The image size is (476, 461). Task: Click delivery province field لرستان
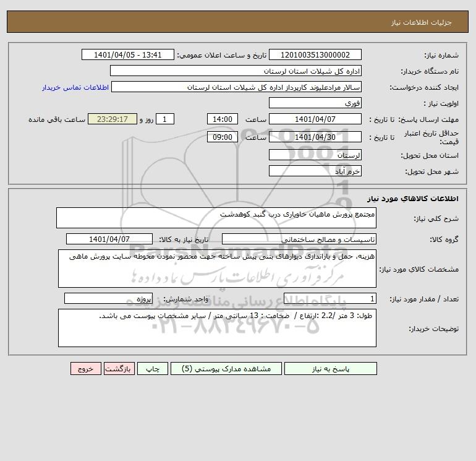click(315, 155)
